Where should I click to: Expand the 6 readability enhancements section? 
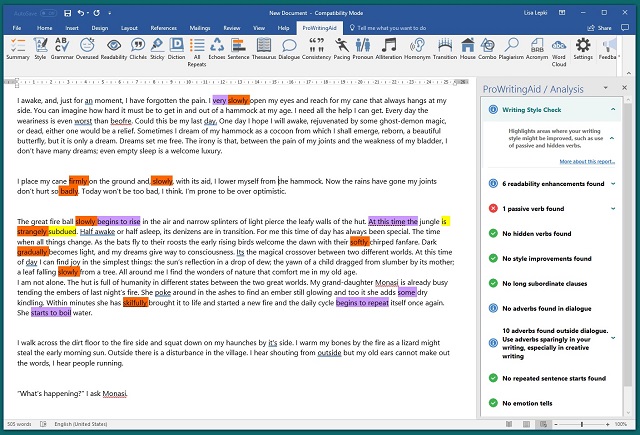pos(613,184)
